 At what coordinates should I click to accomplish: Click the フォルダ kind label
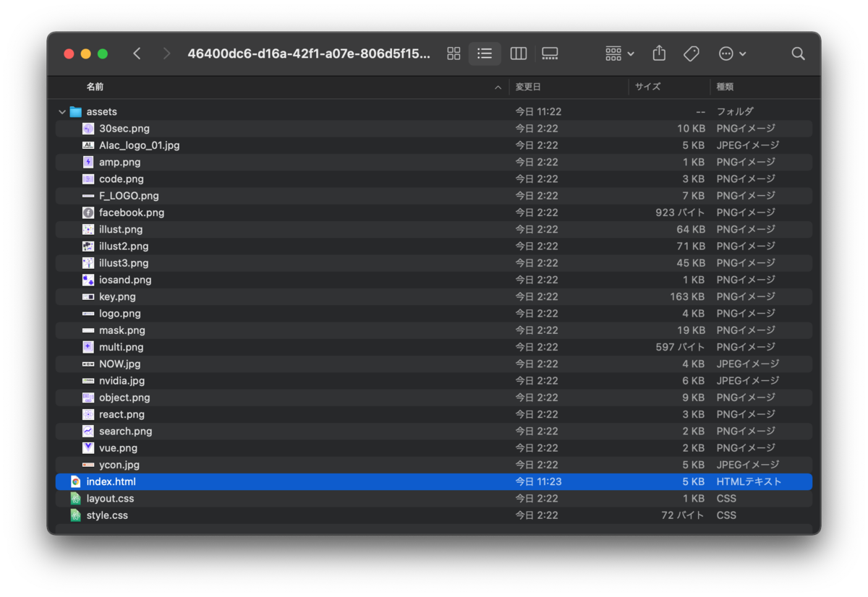[x=735, y=112]
